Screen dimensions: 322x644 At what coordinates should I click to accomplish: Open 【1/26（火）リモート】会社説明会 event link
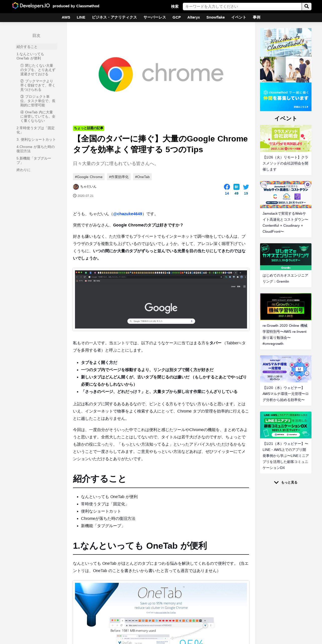[x=285, y=163]
